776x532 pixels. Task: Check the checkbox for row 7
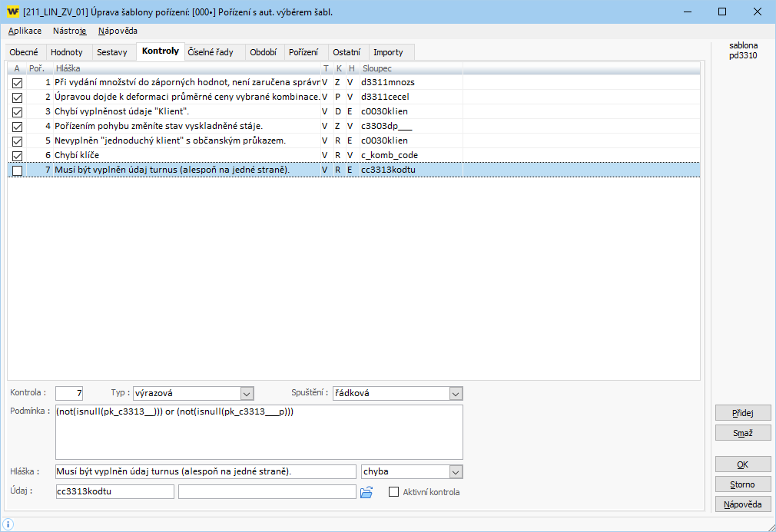(17, 170)
